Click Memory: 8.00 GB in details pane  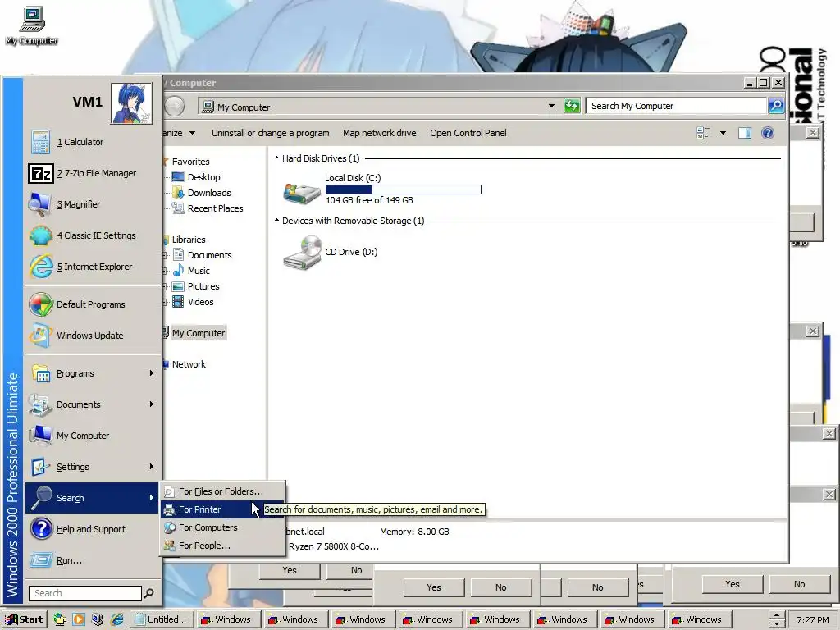[x=414, y=532]
